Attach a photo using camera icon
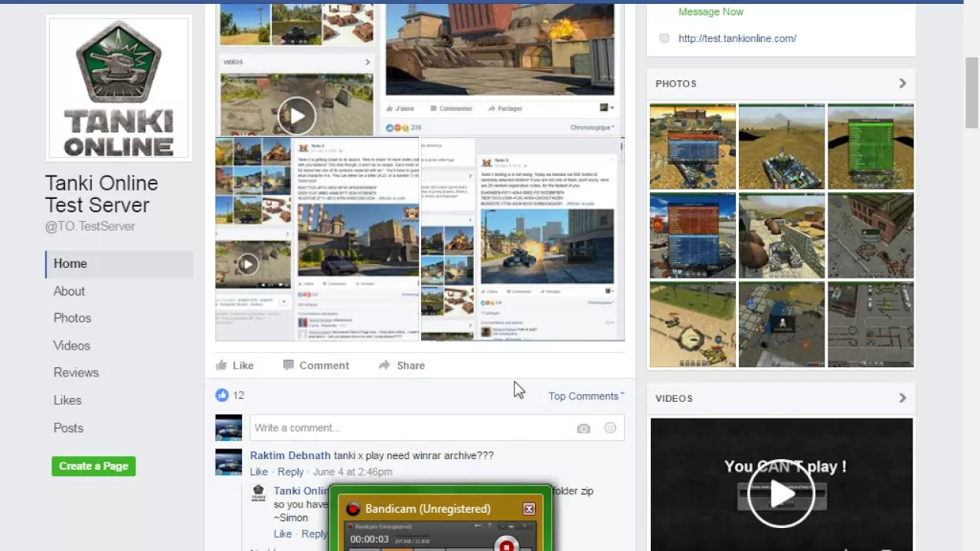This screenshot has width=980, height=551. [583, 429]
